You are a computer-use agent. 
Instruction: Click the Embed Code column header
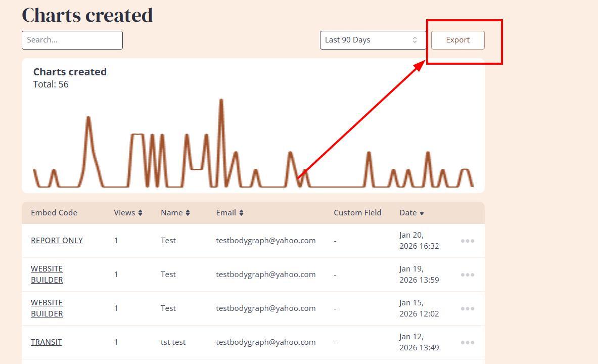[54, 213]
